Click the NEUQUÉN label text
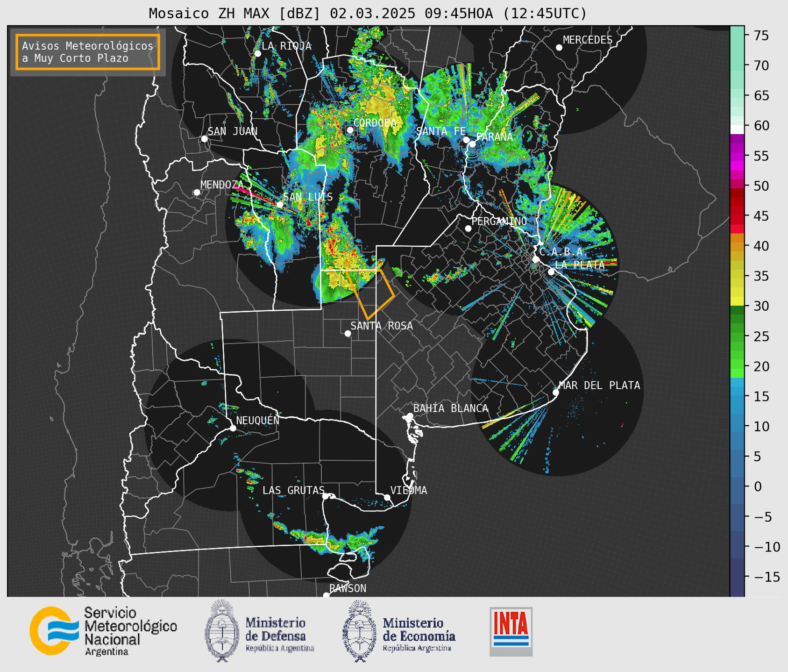Screen dimensions: 788x672 point(258,420)
